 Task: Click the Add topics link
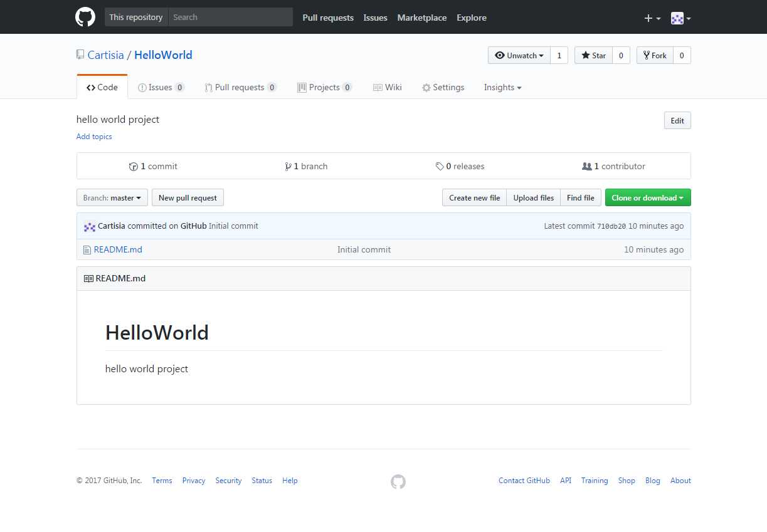pos(94,137)
